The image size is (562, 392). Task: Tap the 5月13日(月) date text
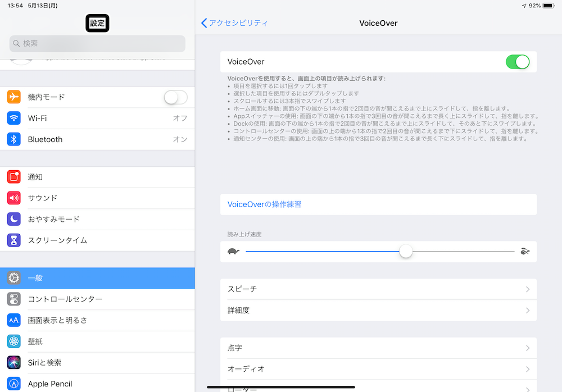tap(43, 6)
